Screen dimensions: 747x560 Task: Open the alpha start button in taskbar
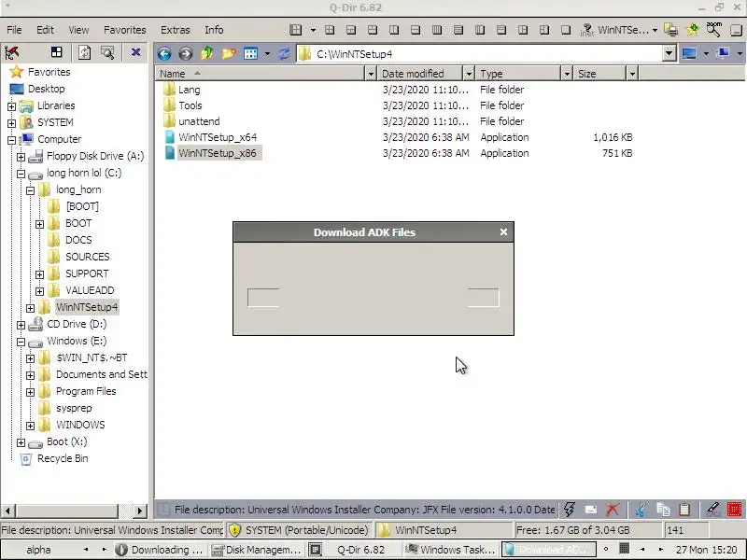point(38,550)
